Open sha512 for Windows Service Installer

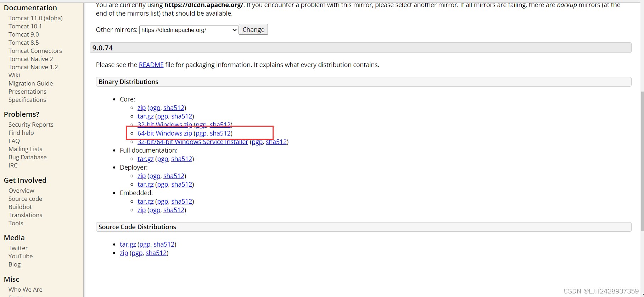(x=276, y=142)
